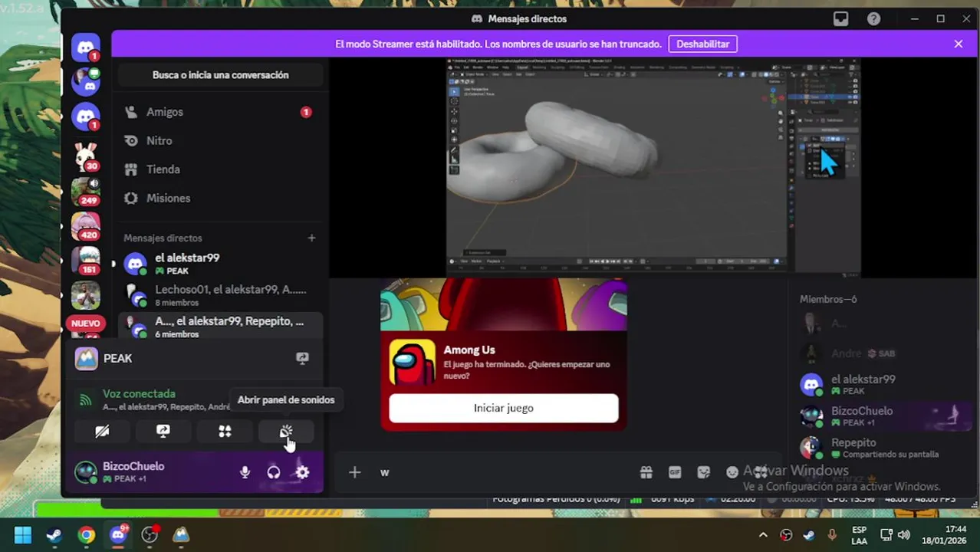Click the Discord home button in server bar
Screen dimensions: 980x552
coord(86,48)
